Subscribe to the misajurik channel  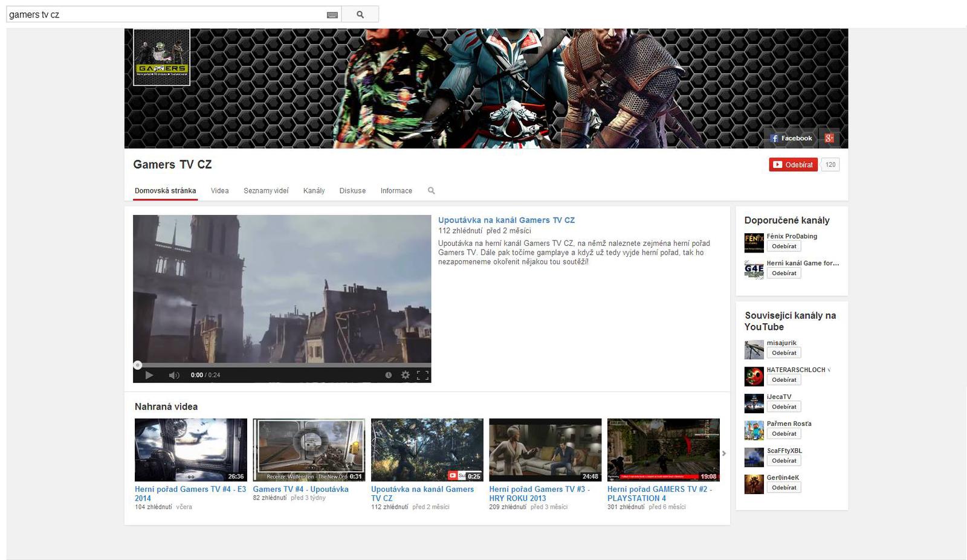783,353
